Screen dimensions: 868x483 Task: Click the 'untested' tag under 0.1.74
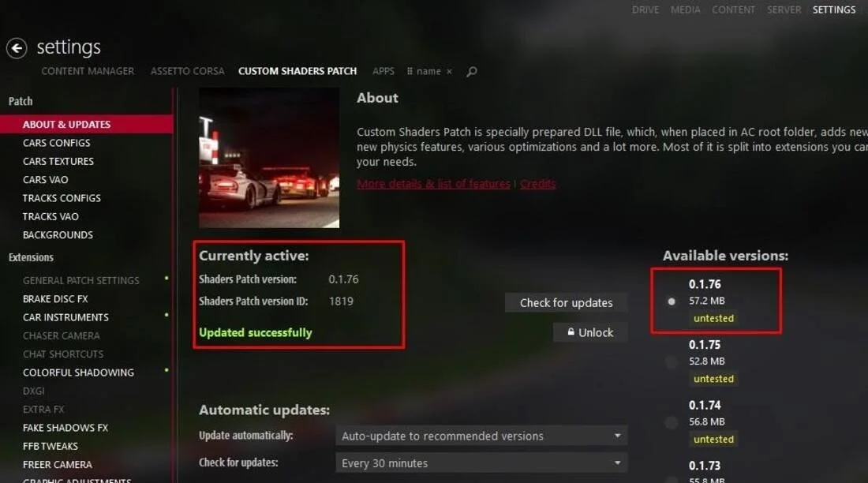[x=713, y=440]
